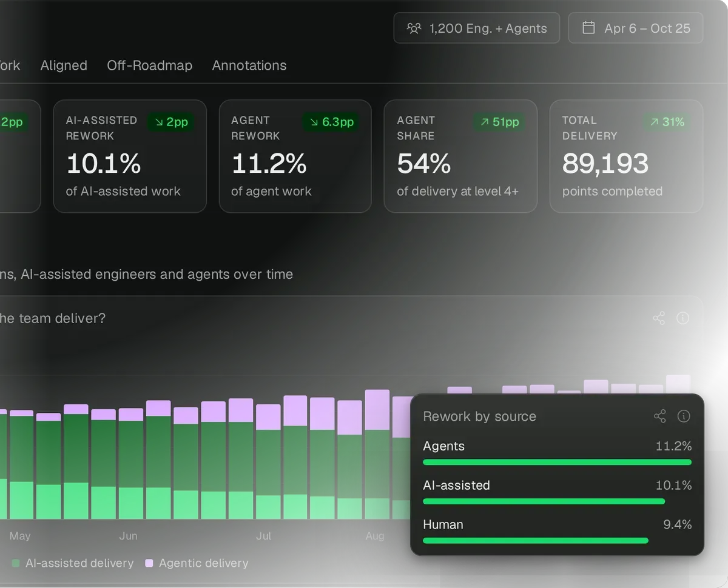Click the purple Agentic delivery legend swatch
Viewport: 728px width, 588px height.
point(149,563)
